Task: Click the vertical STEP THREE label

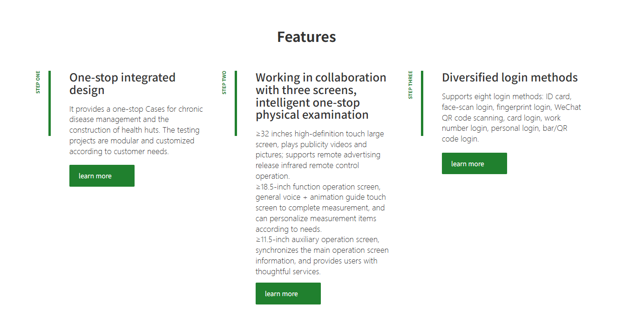Action: [x=410, y=85]
